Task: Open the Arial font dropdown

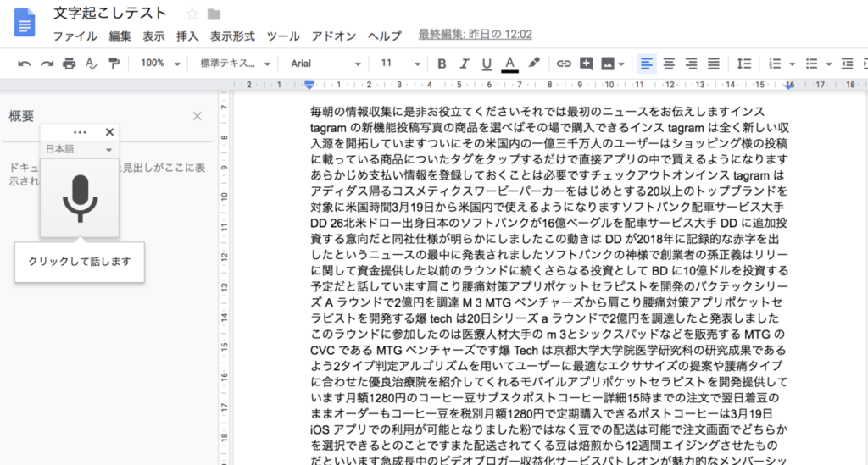Action: point(325,64)
